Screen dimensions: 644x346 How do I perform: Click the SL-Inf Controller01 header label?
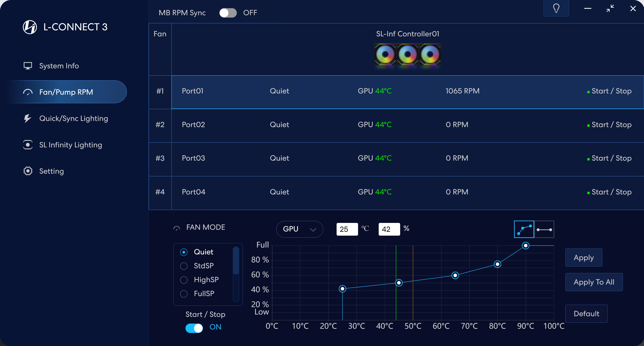[x=408, y=34]
